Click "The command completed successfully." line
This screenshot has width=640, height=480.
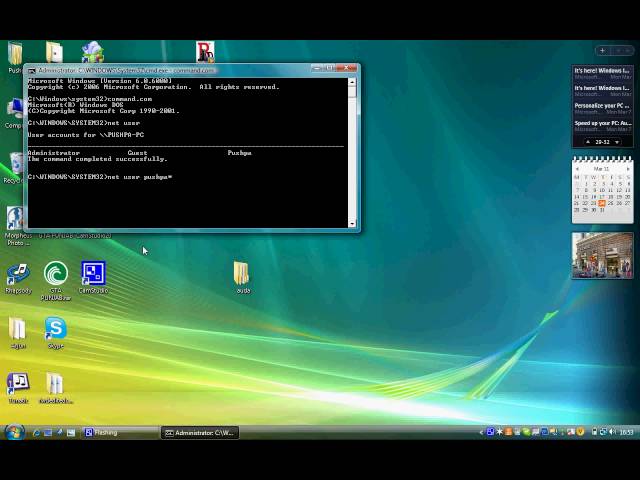pyautogui.click(x=98, y=159)
